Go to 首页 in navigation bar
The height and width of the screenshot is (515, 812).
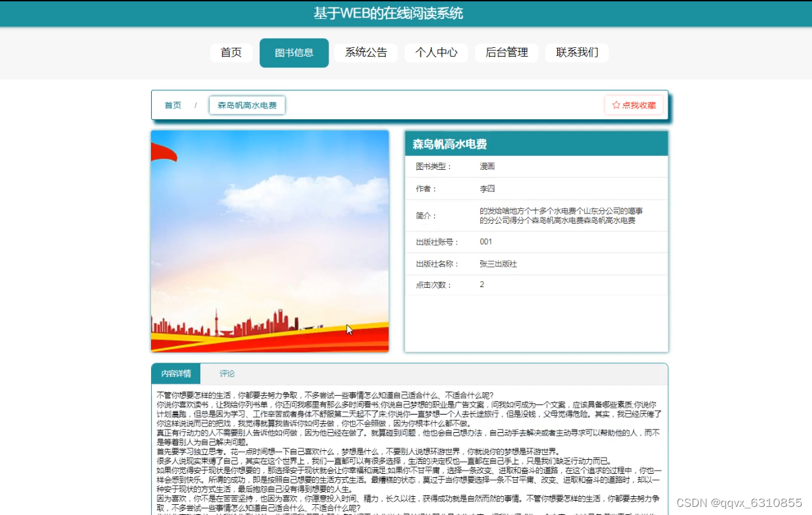231,53
